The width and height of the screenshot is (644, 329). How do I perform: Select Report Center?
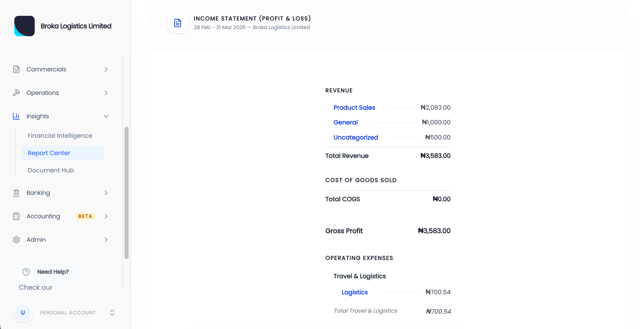(49, 153)
